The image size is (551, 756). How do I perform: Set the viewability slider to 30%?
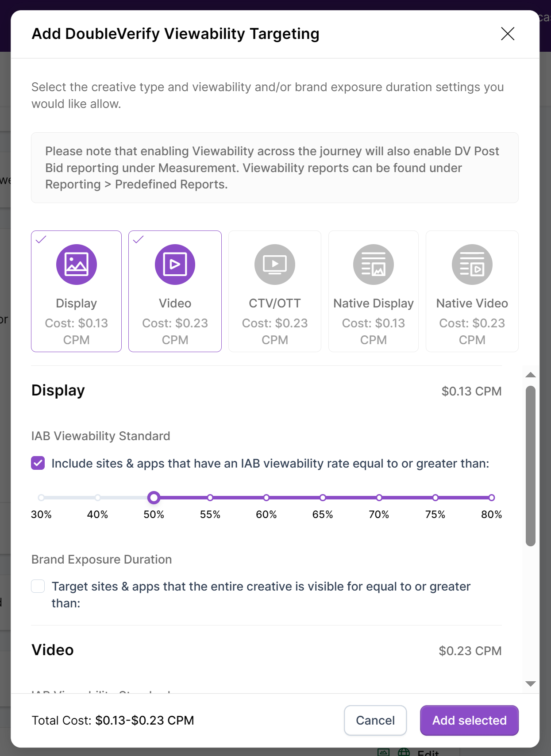click(41, 498)
